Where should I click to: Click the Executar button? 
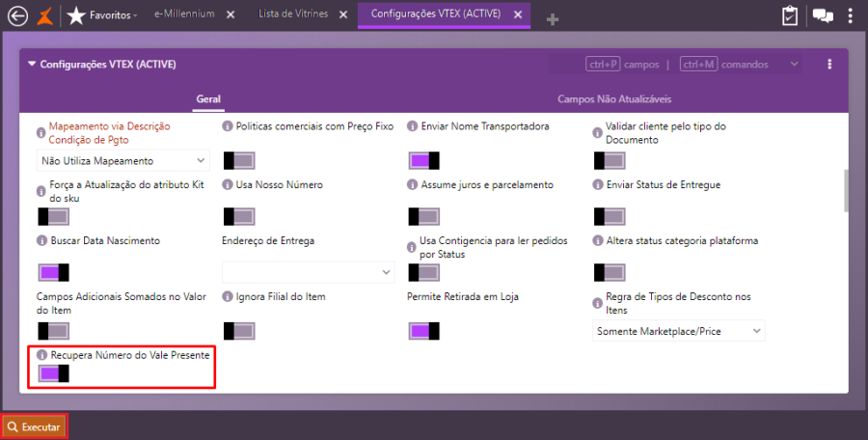click(x=35, y=427)
